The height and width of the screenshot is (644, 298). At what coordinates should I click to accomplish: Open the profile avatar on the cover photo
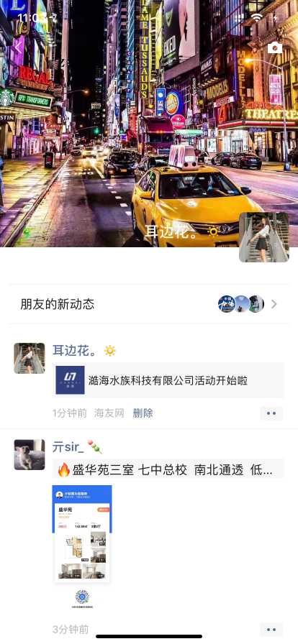[264, 237]
